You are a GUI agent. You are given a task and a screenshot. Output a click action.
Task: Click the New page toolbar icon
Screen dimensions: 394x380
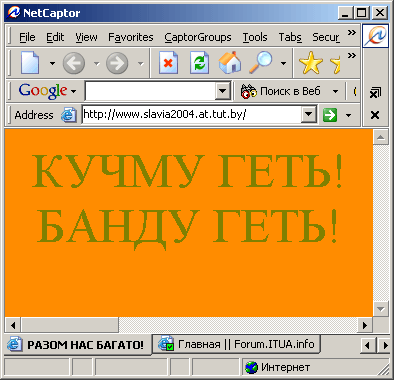pos(30,63)
